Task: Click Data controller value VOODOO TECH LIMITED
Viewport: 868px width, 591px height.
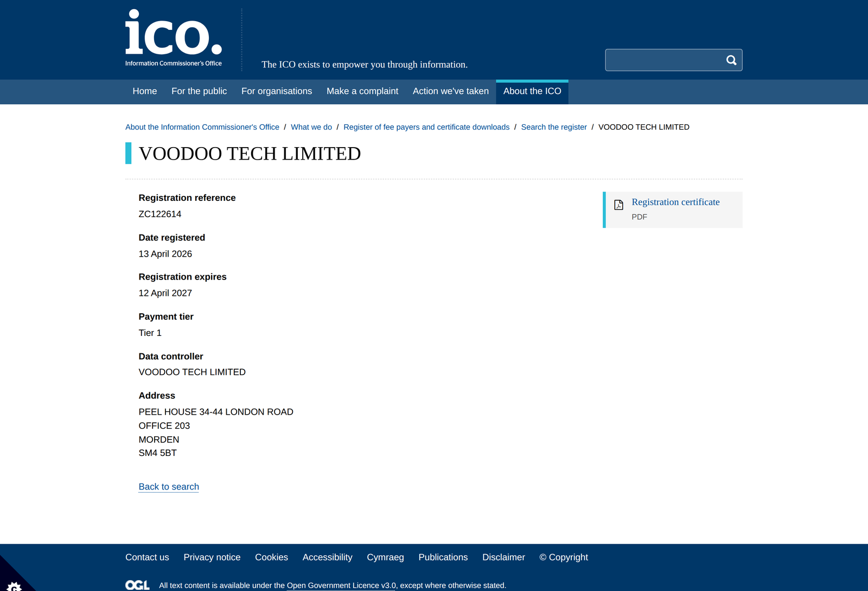Action: pos(192,372)
